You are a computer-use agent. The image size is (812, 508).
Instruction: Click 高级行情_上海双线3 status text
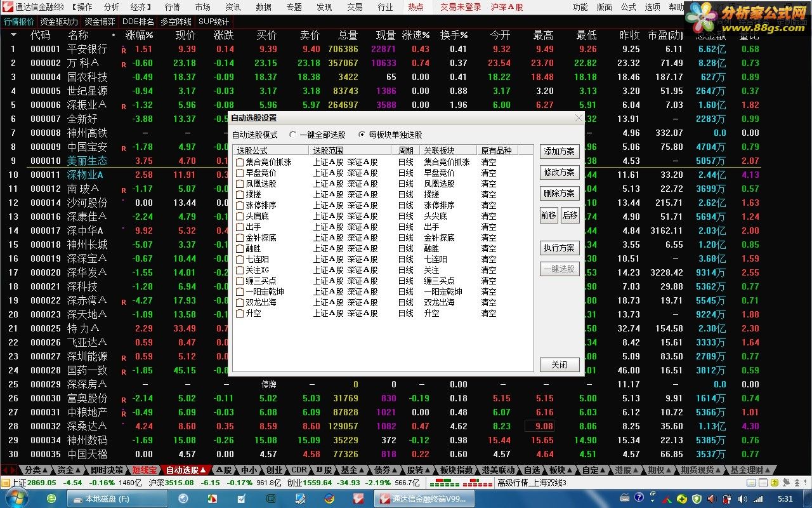pos(532,483)
